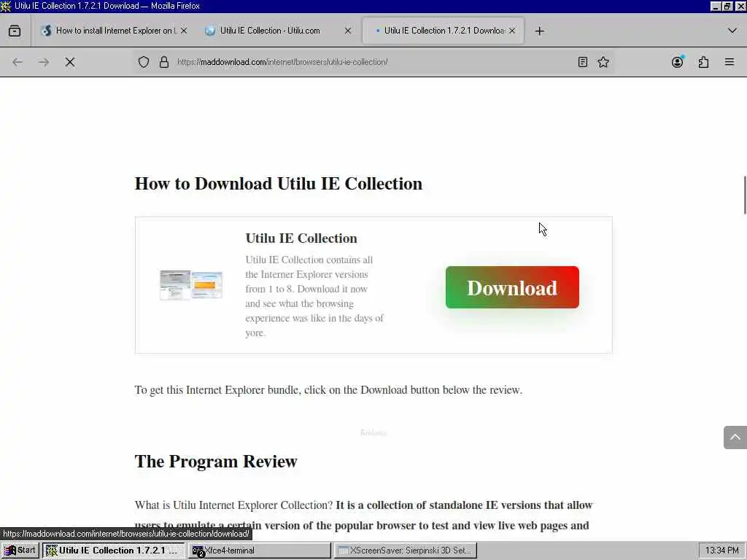The image size is (747, 560).
Task: Open extensions puzzle icon
Action: click(704, 62)
